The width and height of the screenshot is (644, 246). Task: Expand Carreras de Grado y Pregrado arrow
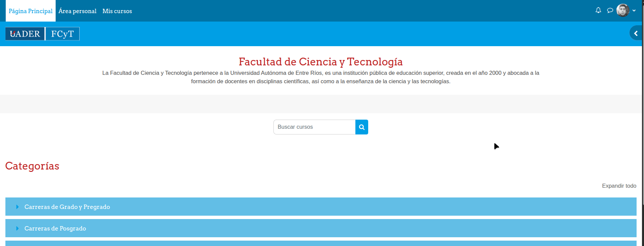click(18, 207)
